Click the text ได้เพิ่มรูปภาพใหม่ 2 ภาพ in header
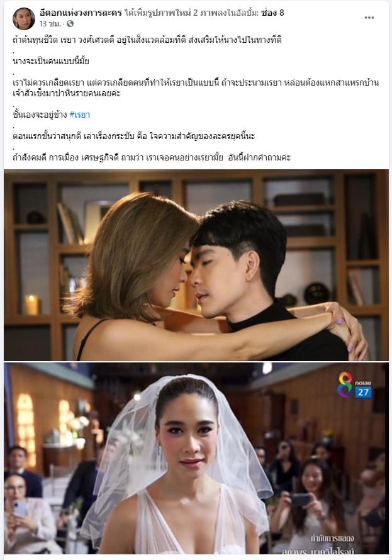The image size is (392, 560). [171, 13]
